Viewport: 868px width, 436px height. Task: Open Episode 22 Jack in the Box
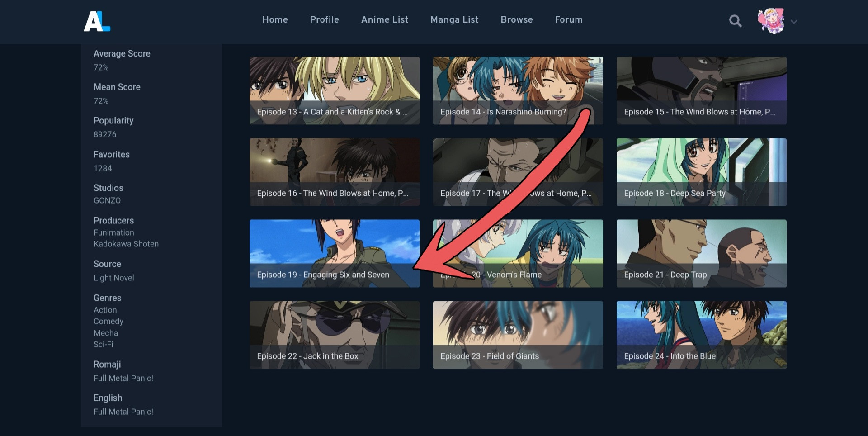(x=335, y=335)
